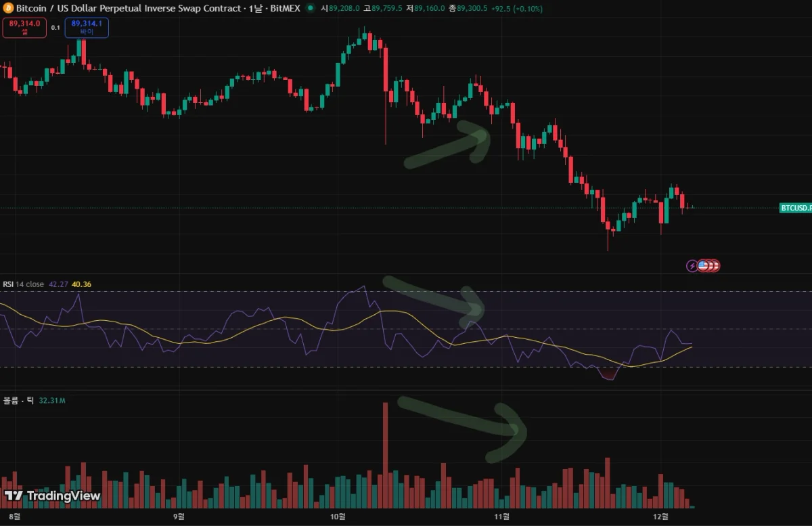Click the TradingView logo

52,496
